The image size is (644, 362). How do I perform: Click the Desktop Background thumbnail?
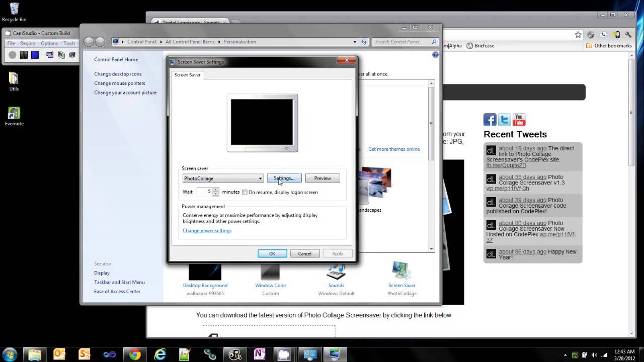coord(205,272)
